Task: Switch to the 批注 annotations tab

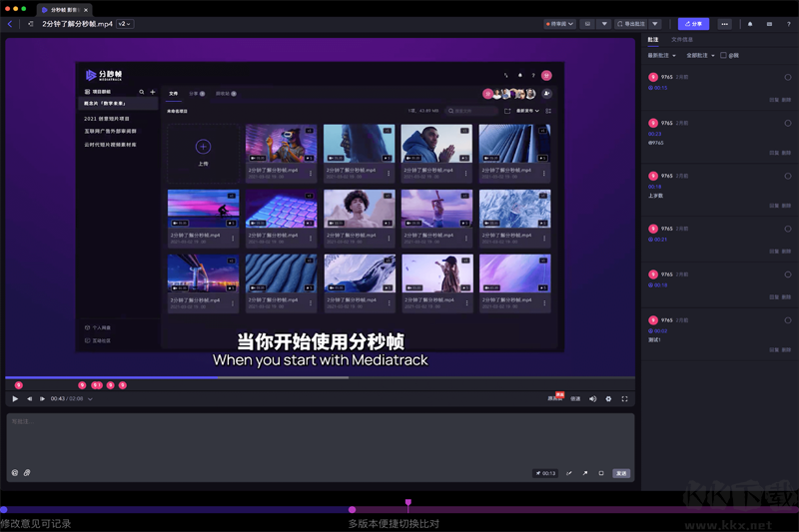Action: coord(653,39)
